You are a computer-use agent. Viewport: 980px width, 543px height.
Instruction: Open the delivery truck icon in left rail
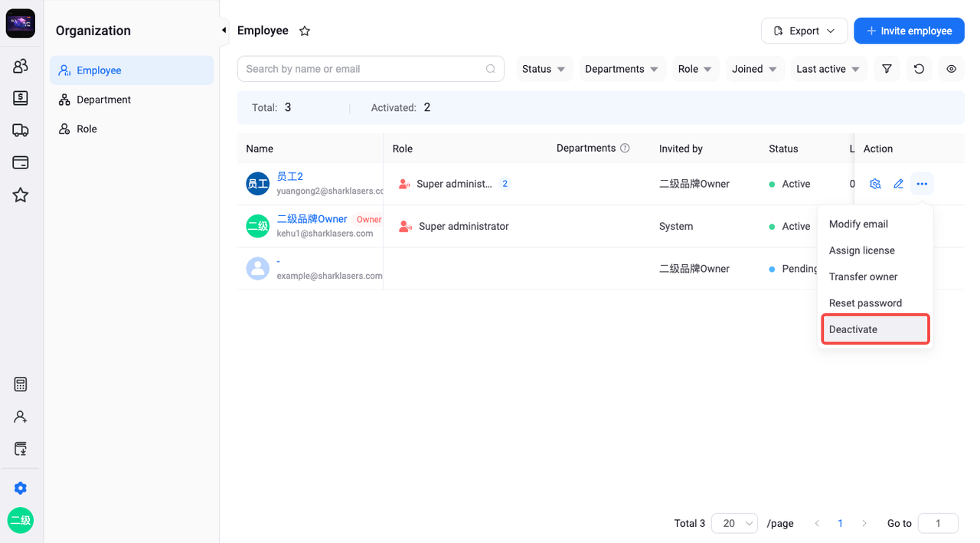[21, 130]
